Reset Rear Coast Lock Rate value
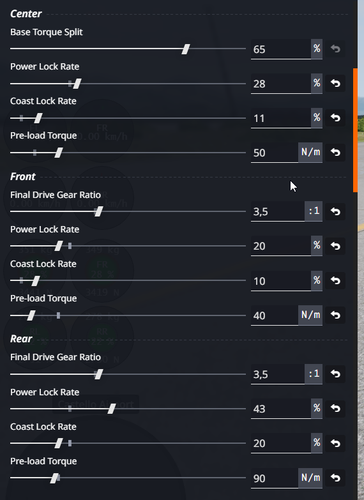 coord(335,443)
